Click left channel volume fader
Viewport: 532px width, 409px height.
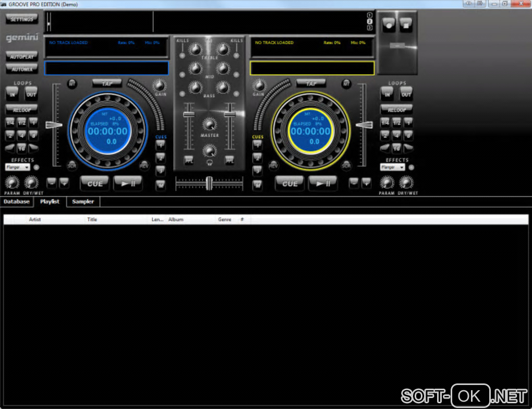(189, 114)
